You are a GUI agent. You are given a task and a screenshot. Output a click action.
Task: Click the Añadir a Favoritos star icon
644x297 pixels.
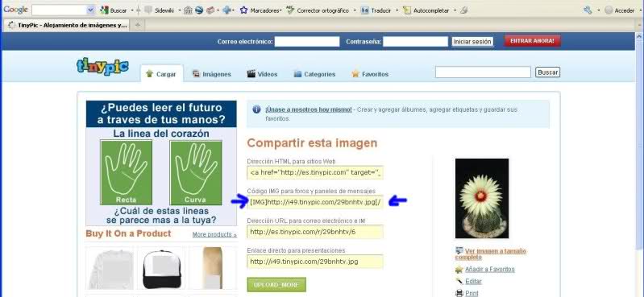(x=459, y=270)
